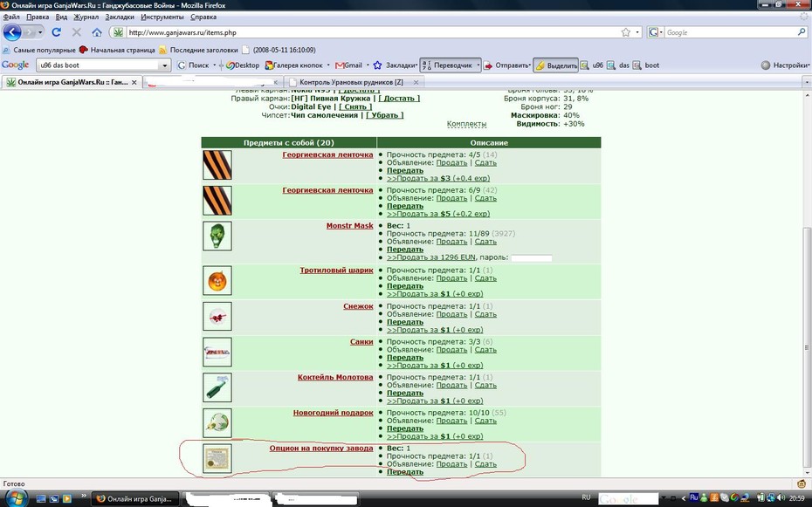This screenshot has height=507, width=812.
Task: Open Desktop search in Google toolbar
Action: [243, 65]
